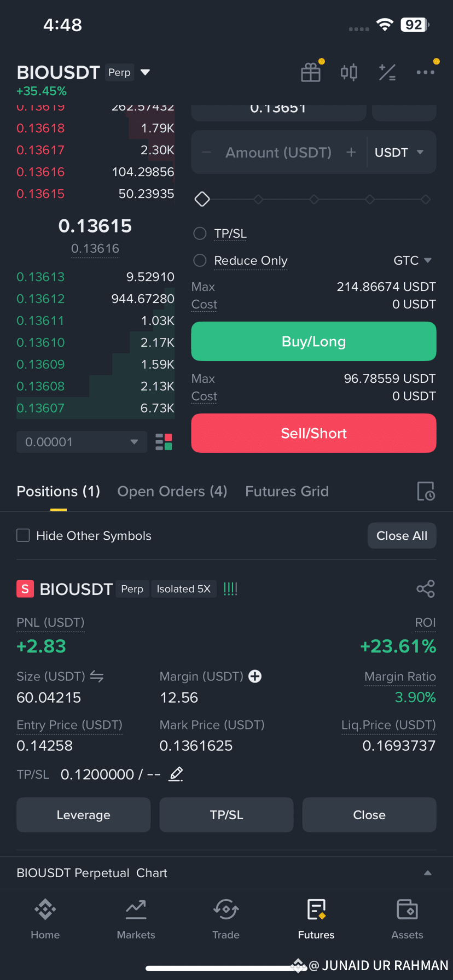Click the leverage amount slider handle
Screen dimensions: 453x980
tap(202, 199)
